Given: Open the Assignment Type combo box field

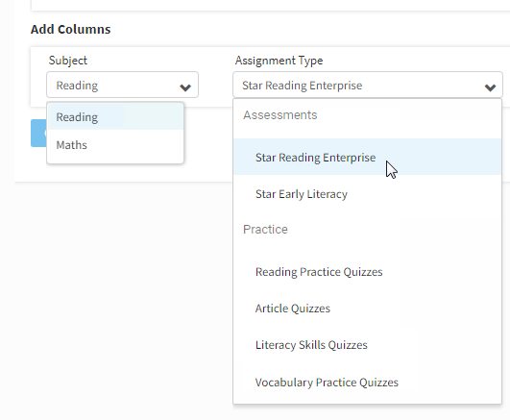Looking at the screenshot, I should point(368,85).
